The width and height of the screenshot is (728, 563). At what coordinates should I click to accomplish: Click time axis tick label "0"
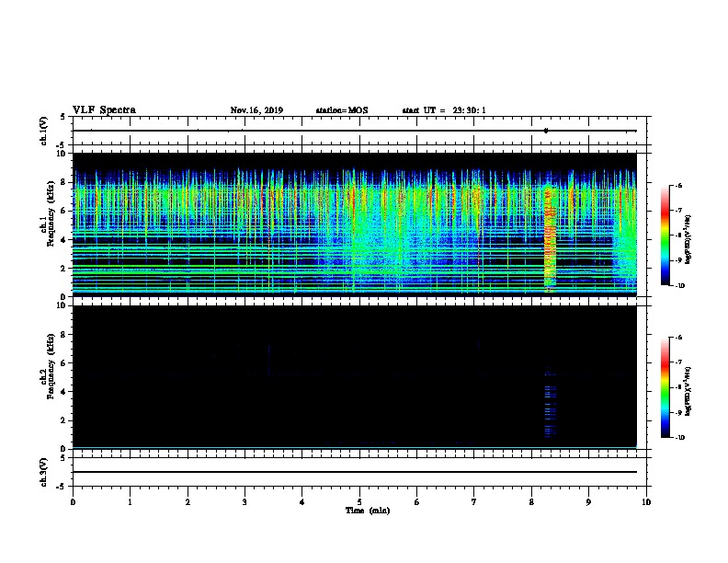click(x=73, y=501)
